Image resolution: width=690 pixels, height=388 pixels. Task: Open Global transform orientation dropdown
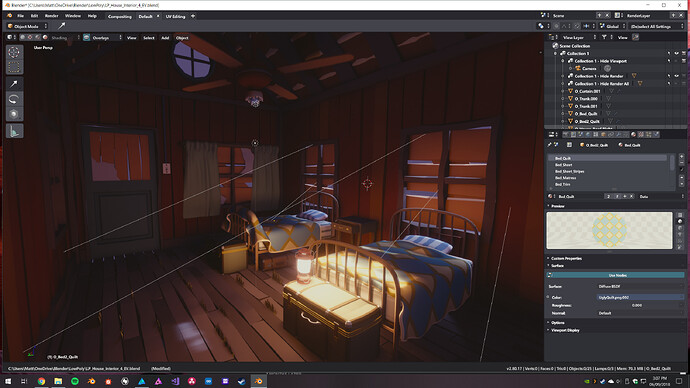[613, 26]
